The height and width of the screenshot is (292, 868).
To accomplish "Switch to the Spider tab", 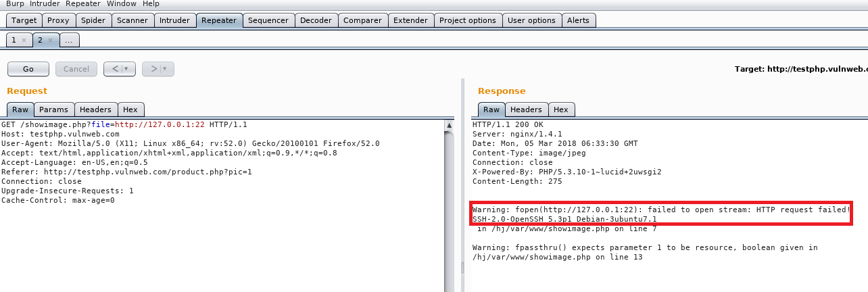I will 93,20.
